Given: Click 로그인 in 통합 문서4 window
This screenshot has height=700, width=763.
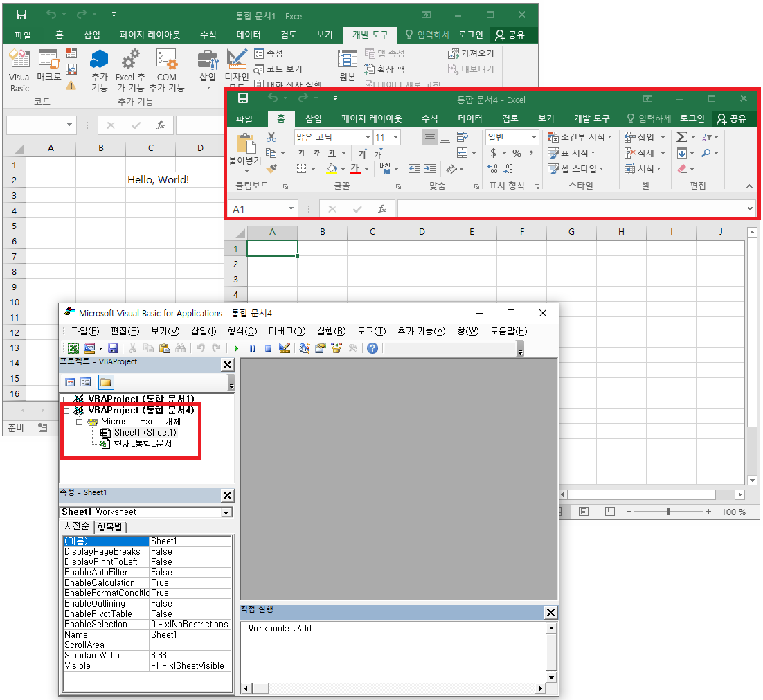Looking at the screenshot, I should coord(692,118).
